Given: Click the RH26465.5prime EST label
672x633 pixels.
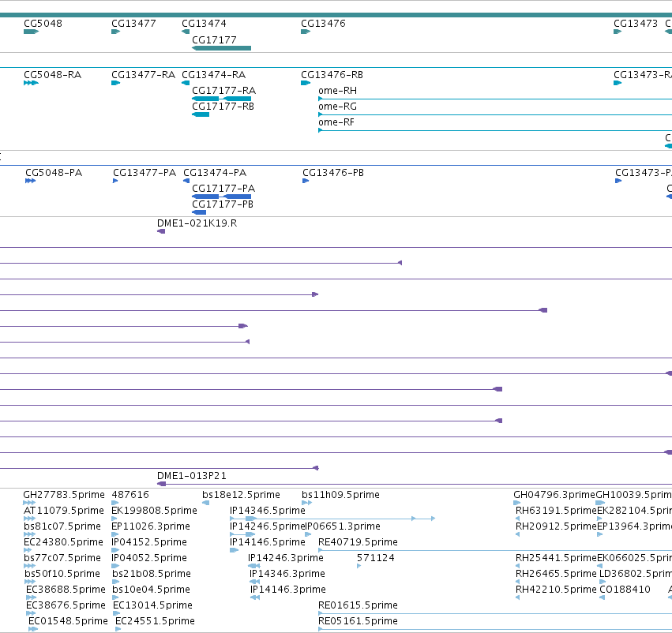Looking at the screenshot, I should (x=556, y=575).
